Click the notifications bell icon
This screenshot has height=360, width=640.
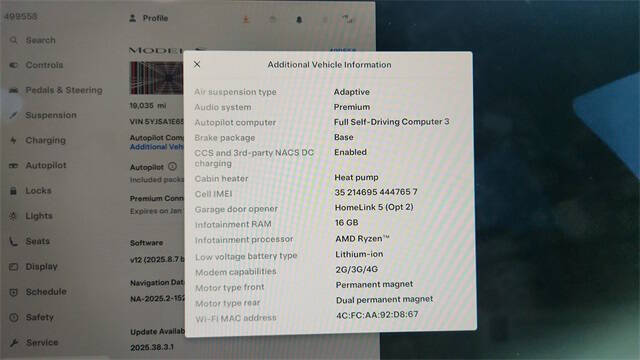(299, 20)
